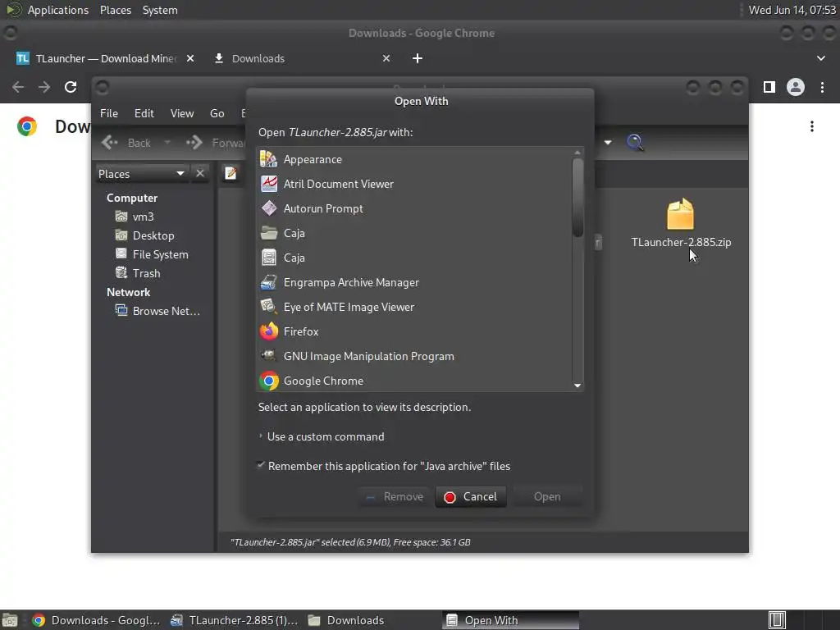Open System menu in top panel
This screenshot has width=840, height=630.
160,10
